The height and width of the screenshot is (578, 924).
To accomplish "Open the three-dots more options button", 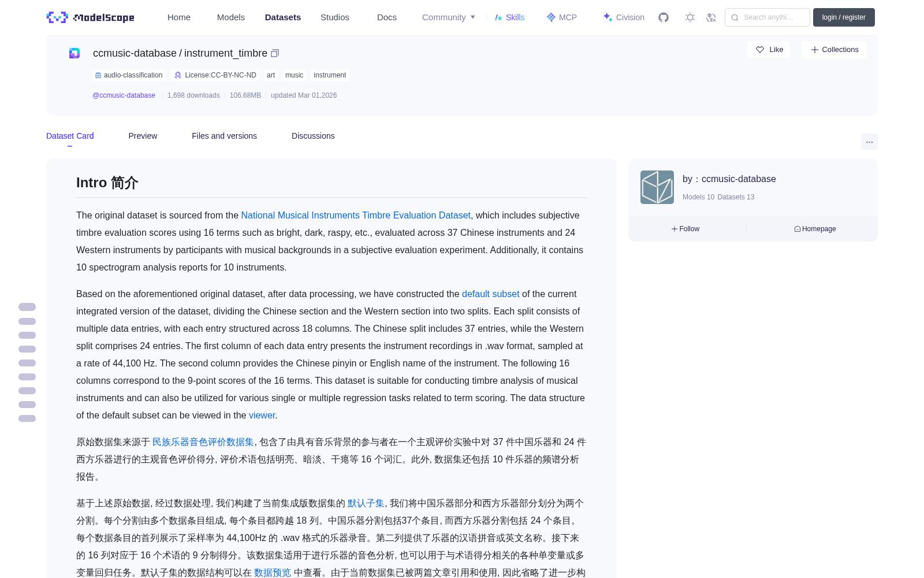I will (x=870, y=142).
